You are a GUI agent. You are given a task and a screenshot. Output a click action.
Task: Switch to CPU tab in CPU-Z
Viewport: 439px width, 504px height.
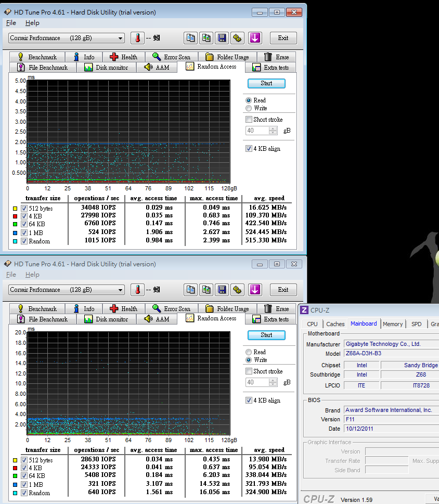click(x=312, y=324)
